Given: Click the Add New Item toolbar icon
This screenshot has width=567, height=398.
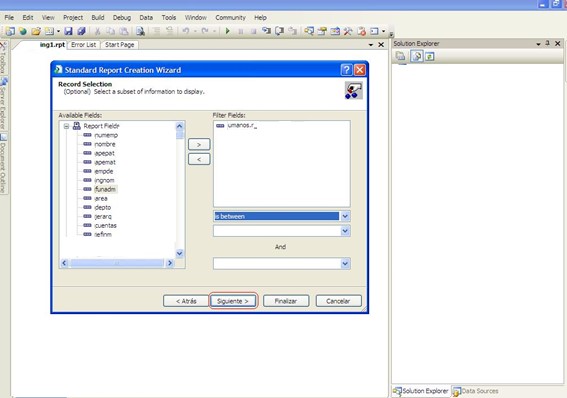Looking at the screenshot, I should tap(49, 31).
